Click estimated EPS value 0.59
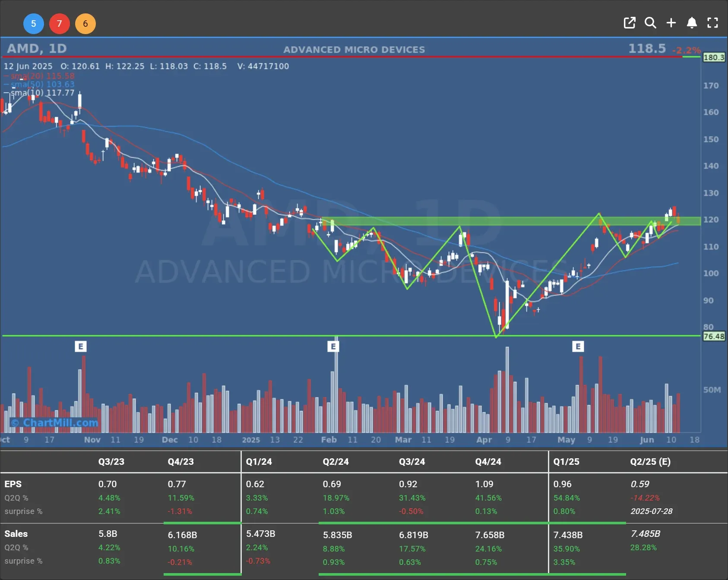Screen dimensions: 728x580 [640, 484]
